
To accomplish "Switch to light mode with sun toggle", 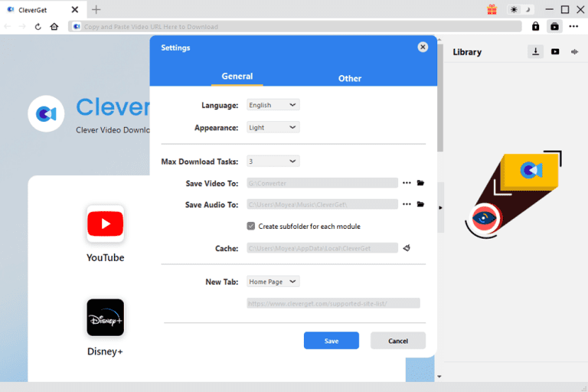I will [514, 10].
